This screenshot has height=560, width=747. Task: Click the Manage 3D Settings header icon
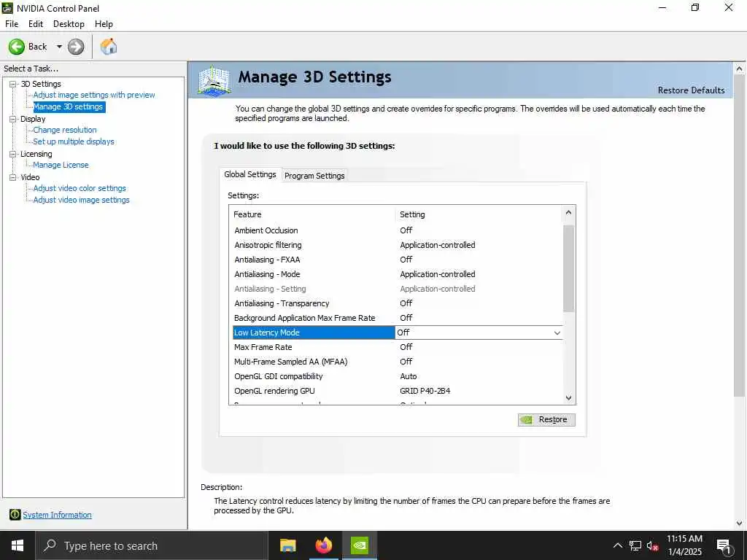point(214,80)
